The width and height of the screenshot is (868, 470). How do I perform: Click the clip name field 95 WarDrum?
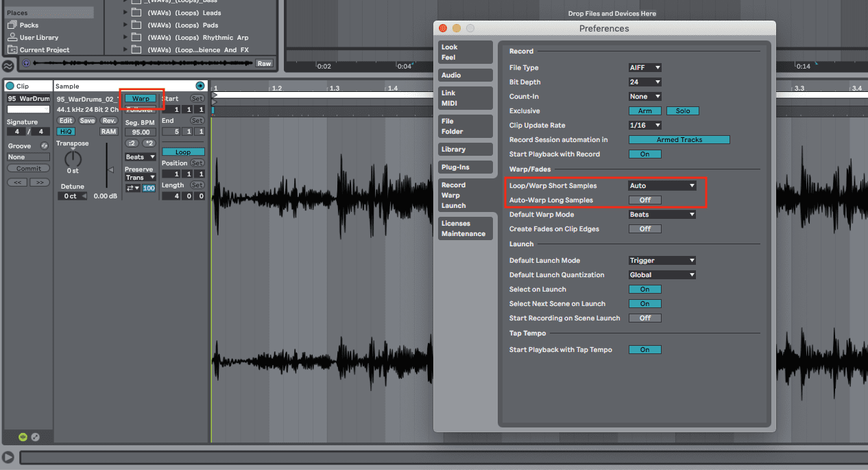pos(29,99)
